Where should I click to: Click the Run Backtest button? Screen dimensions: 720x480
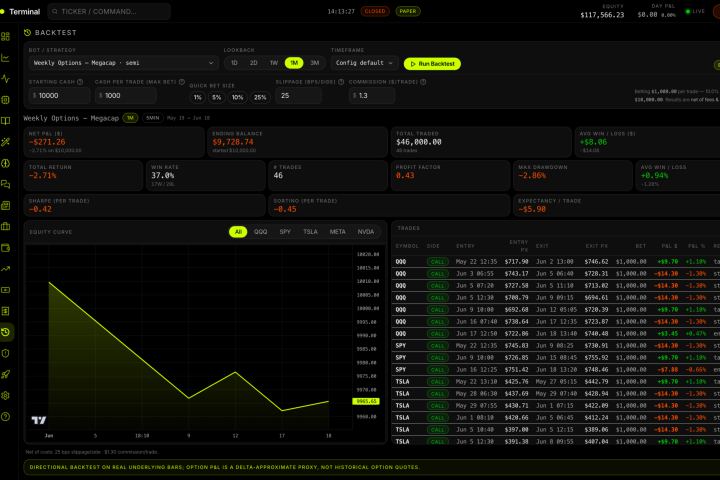pyautogui.click(x=432, y=64)
